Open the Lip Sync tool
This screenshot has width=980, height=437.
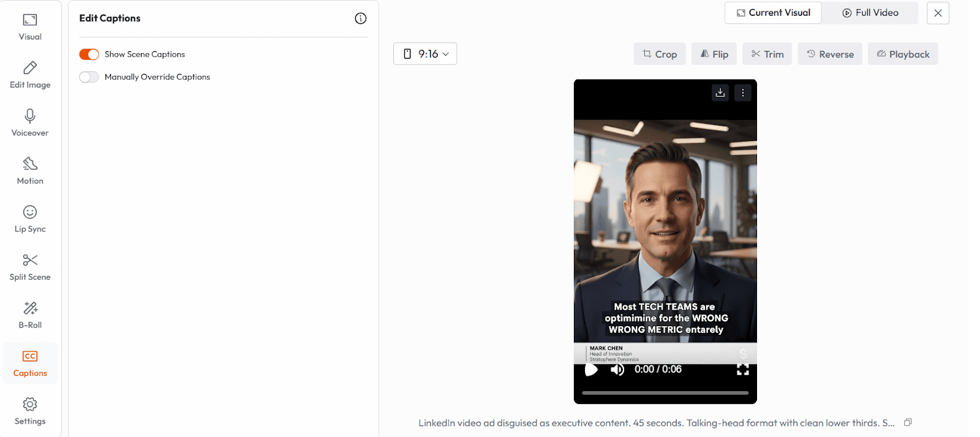click(x=30, y=219)
